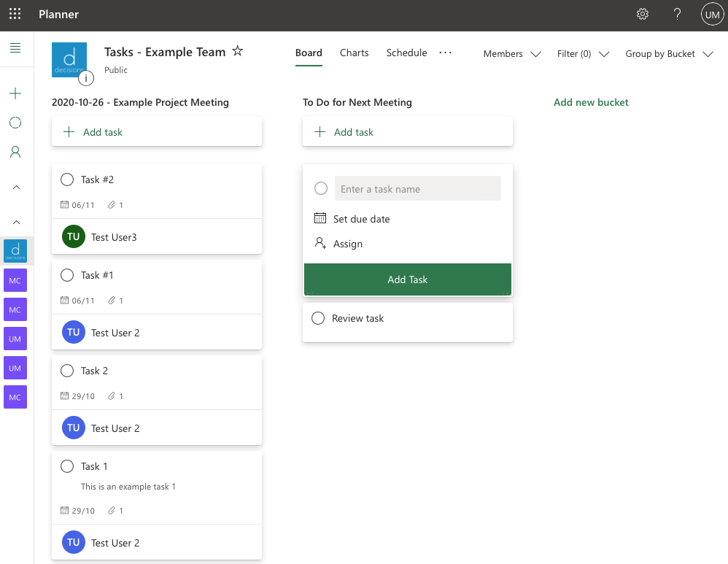The image size is (728, 564).
Task: Click the new task completion circle
Action: pos(321,188)
